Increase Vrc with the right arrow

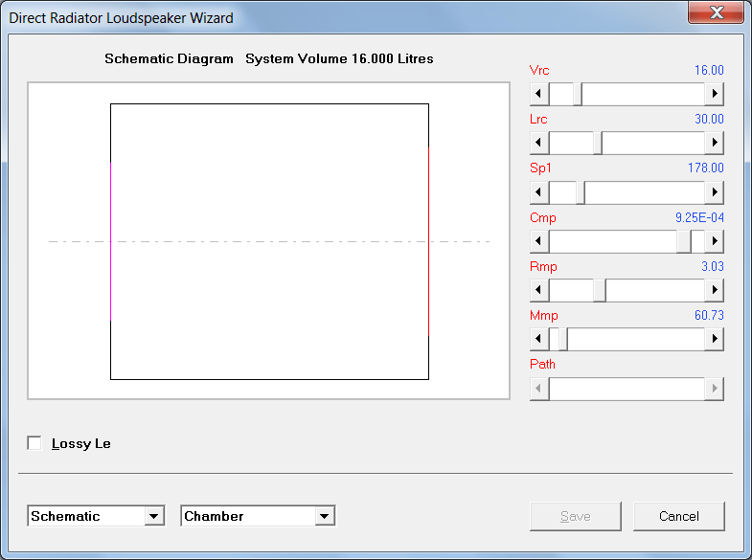click(x=714, y=94)
